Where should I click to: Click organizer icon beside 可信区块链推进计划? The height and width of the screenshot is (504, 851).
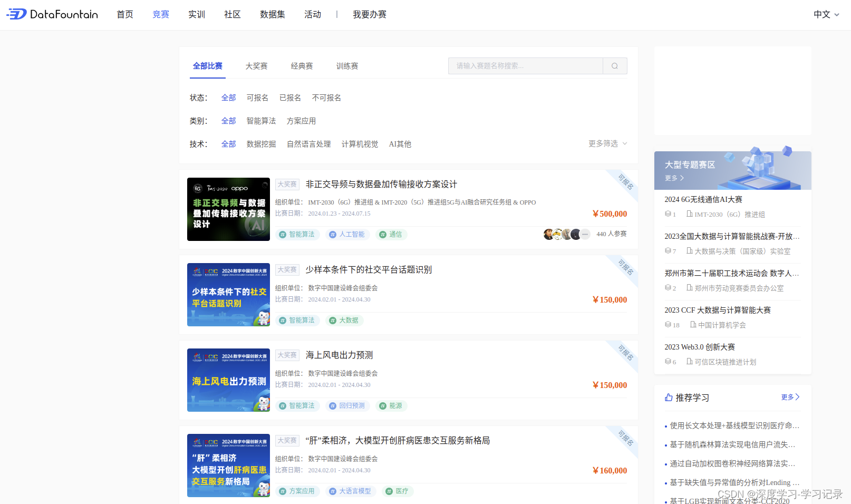690,362
